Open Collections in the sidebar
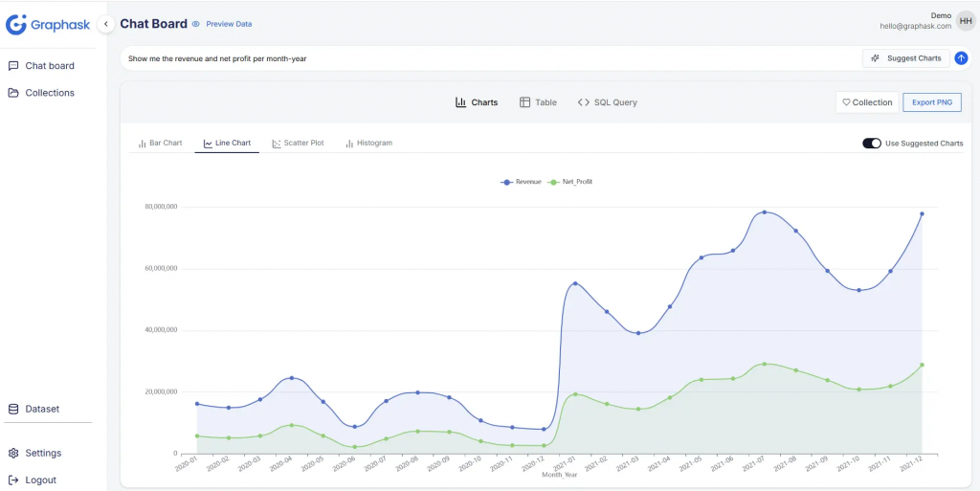980x491 pixels. click(x=49, y=93)
